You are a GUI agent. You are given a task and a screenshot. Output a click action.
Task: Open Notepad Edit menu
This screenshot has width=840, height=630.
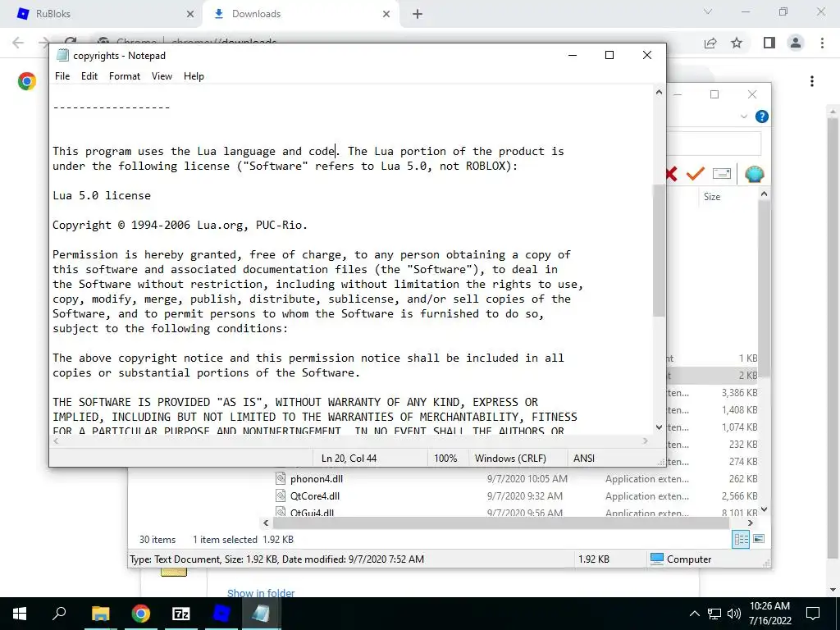point(89,76)
